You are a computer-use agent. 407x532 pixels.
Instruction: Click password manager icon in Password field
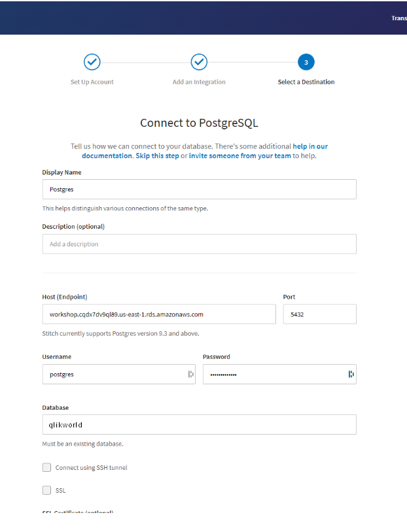pyautogui.click(x=351, y=374)
